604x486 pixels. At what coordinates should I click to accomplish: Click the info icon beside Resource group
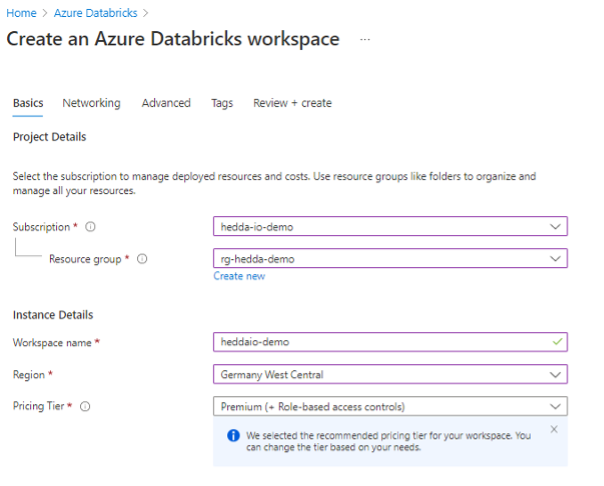pos(142,259)
